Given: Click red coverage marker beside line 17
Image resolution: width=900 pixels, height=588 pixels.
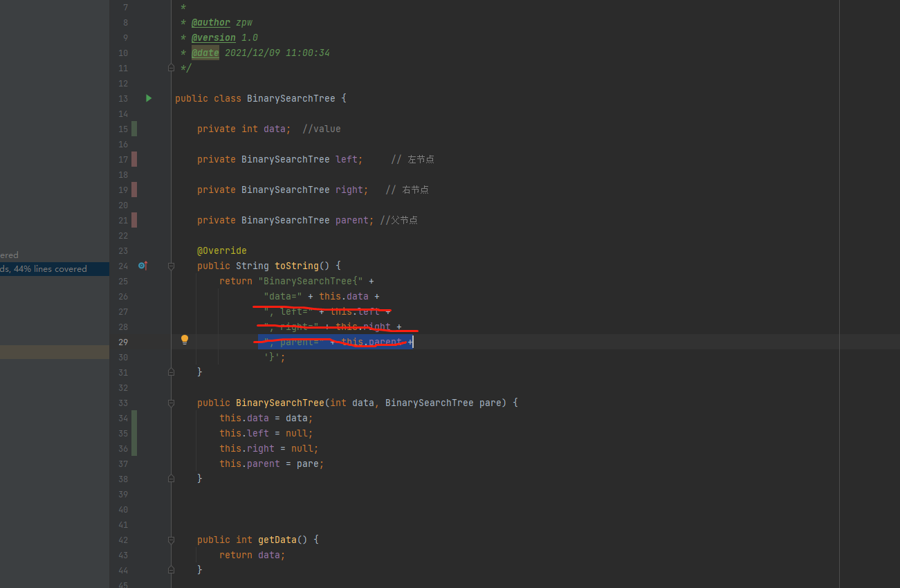Looking at the screenshot, I should pos(134,159).
